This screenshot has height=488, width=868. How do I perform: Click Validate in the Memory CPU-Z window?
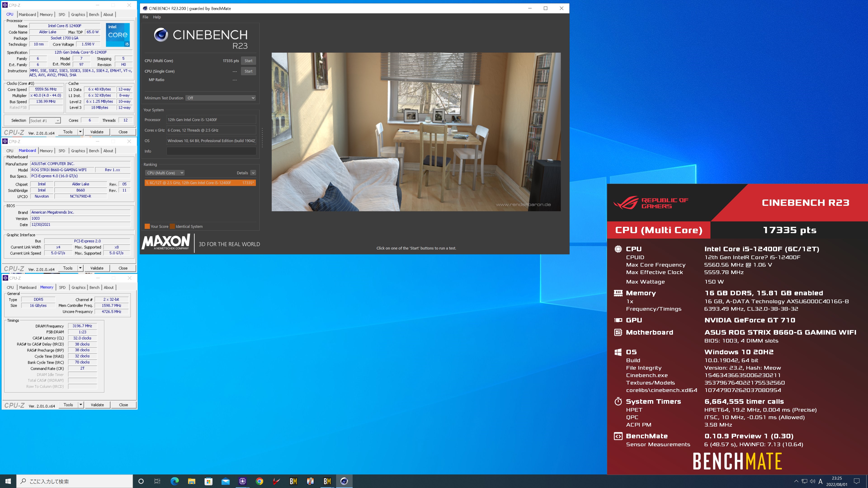click(97, 405)
